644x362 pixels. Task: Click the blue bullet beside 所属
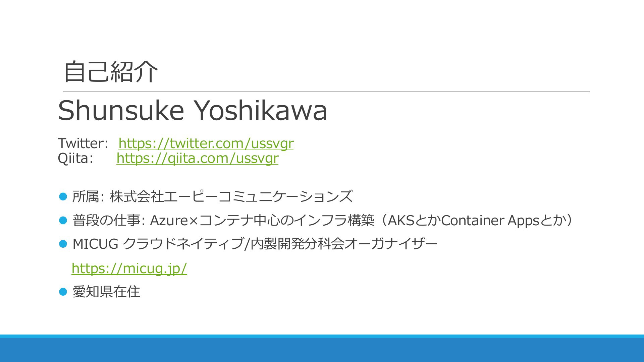pyautogui.click(x=63, y=196)
